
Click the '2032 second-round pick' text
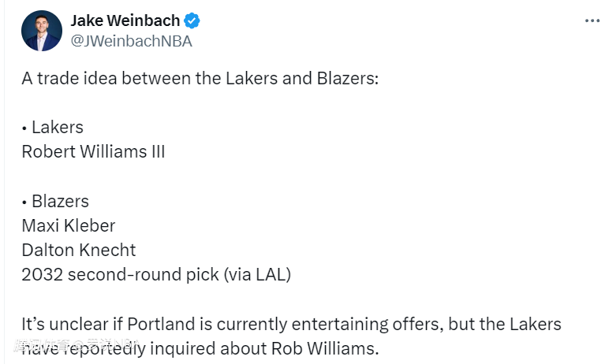[121, 274]
